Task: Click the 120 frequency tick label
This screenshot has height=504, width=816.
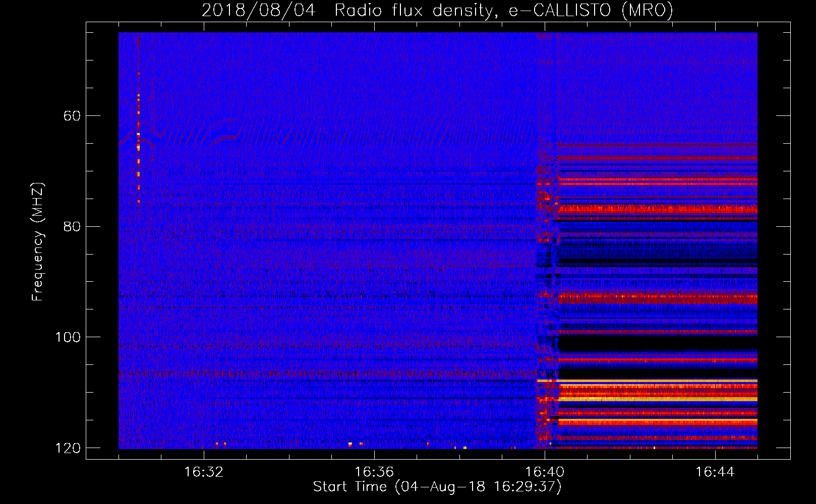Action: tap(67, 448)
